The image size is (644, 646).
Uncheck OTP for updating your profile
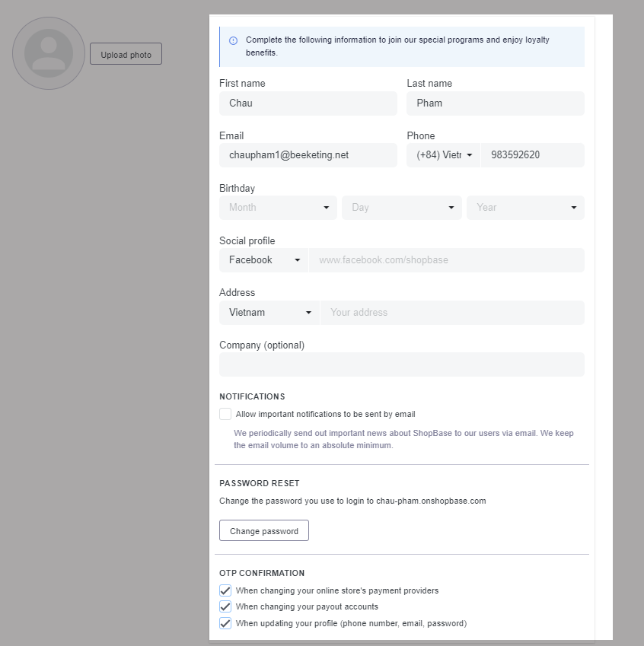tap(225, 623)
